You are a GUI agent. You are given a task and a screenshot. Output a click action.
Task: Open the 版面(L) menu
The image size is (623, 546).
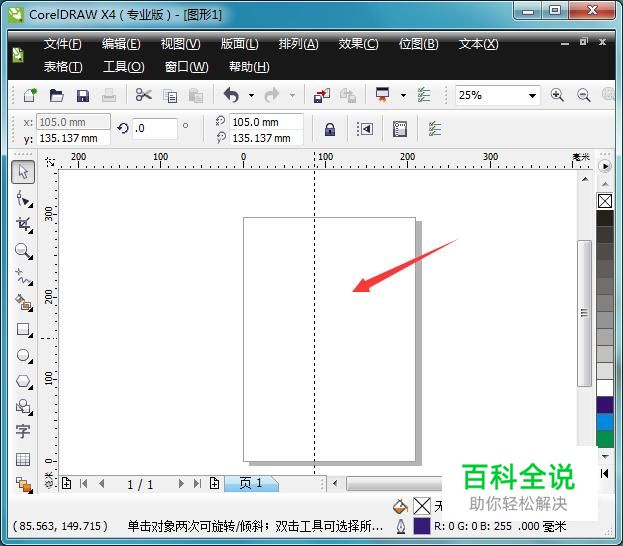point(240,44)
